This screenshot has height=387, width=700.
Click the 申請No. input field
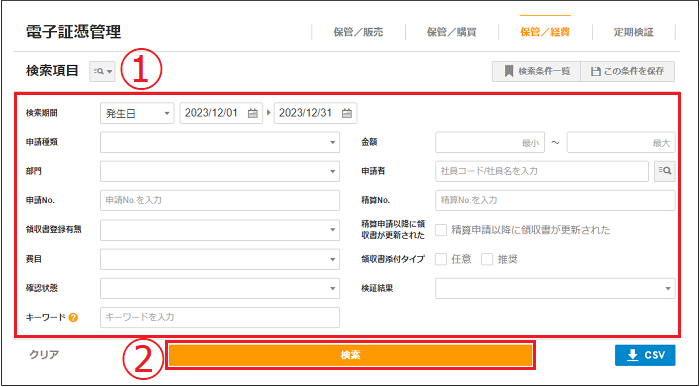pyautogui.click(x=220, y=200)
